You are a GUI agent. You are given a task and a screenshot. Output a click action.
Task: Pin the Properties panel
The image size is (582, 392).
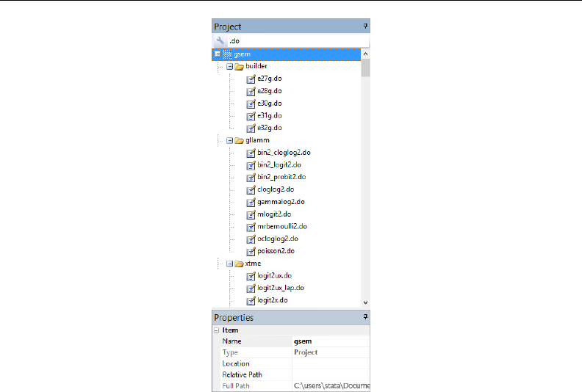pyautogui.click(x=365, y=316)
